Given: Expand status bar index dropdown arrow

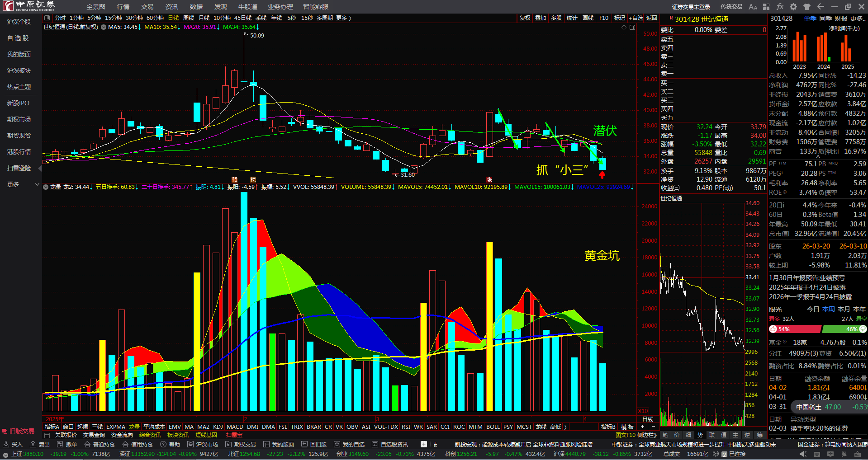Looking at the screenshot, I should tap(5, 454).
